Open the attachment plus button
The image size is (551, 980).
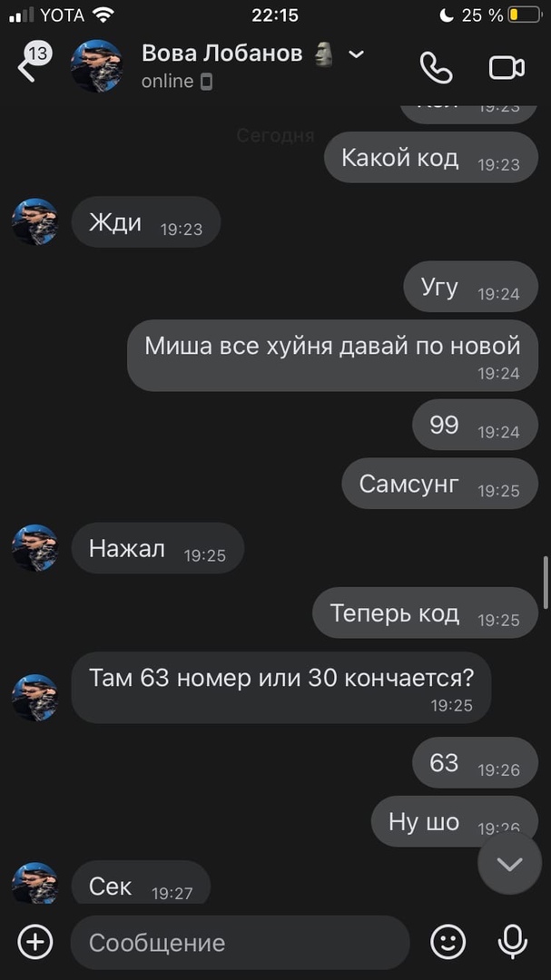(35, 942)
